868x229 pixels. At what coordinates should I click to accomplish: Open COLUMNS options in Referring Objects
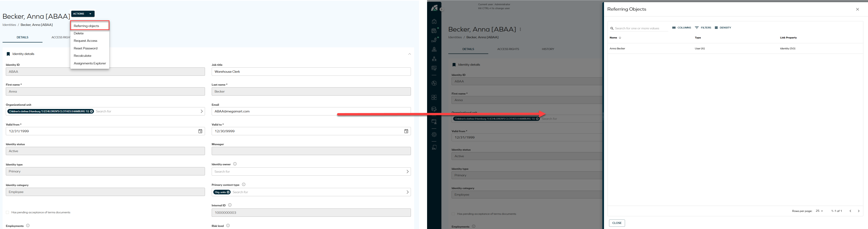[x=681, y=28]
